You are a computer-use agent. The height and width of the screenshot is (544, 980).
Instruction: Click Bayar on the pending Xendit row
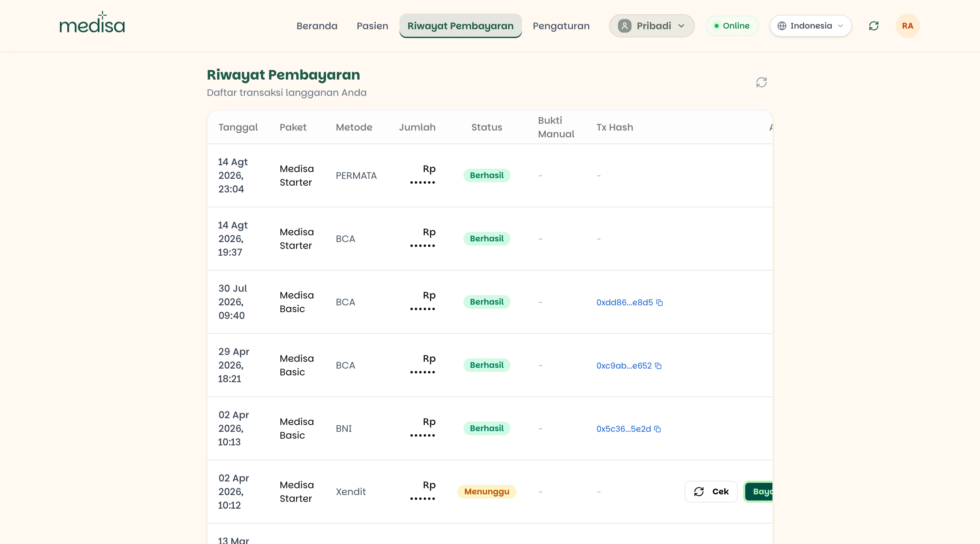(x=758, y=492)
